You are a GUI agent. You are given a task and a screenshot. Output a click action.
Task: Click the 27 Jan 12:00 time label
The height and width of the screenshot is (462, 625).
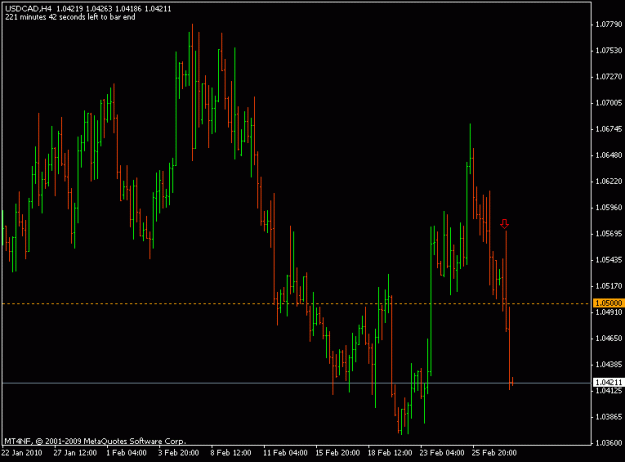75,453
